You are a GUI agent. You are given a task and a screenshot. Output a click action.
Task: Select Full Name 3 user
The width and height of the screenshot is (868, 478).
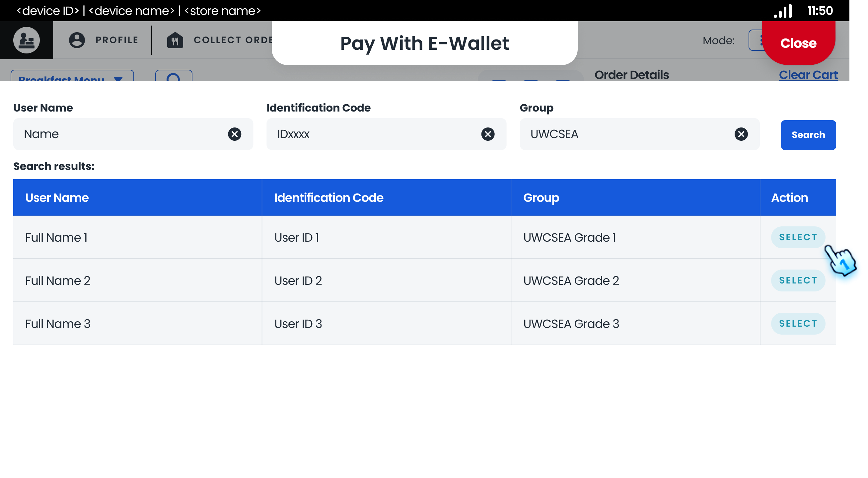coord(798,324)
